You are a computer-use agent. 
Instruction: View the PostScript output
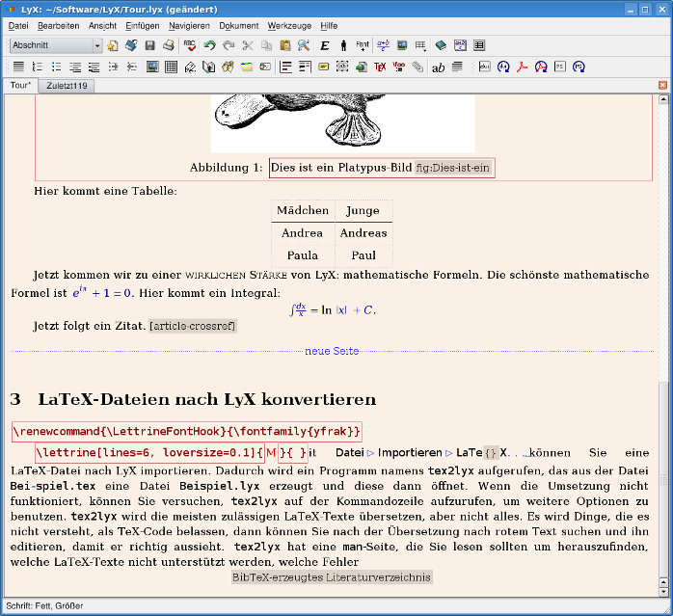560,67
